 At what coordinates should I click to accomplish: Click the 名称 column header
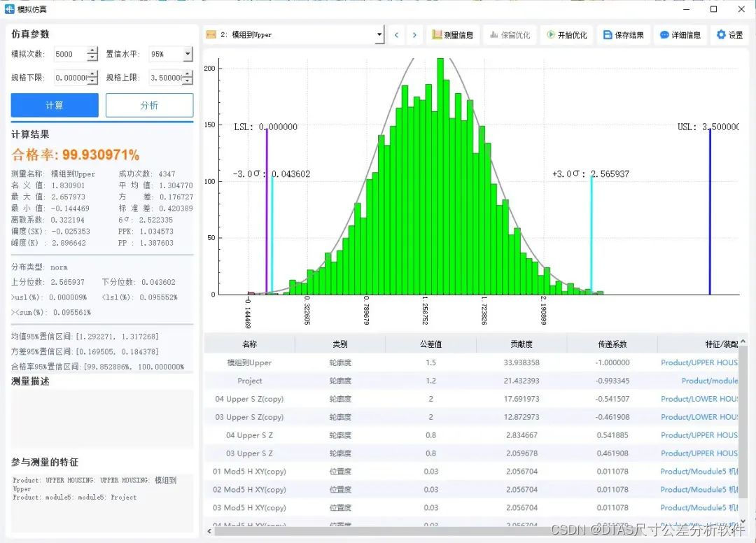click(249, 344)
